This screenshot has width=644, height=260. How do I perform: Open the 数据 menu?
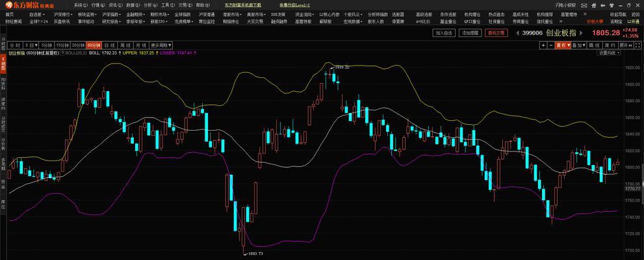133,5
